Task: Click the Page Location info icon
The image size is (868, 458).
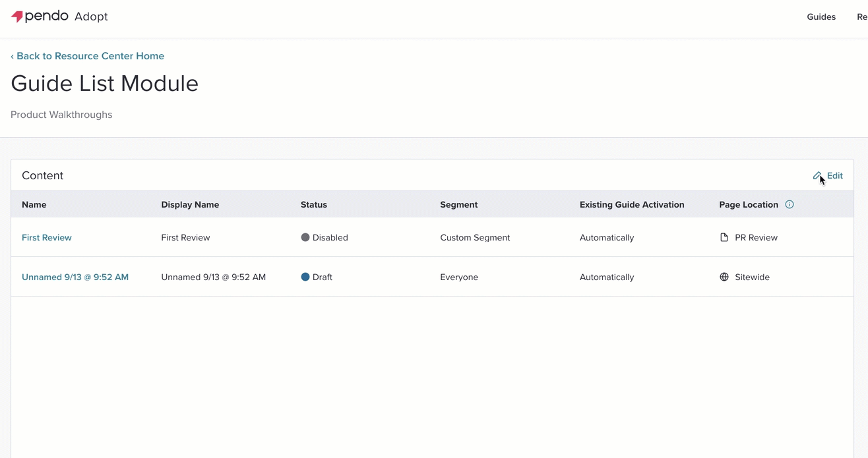Action: [790, 204]
